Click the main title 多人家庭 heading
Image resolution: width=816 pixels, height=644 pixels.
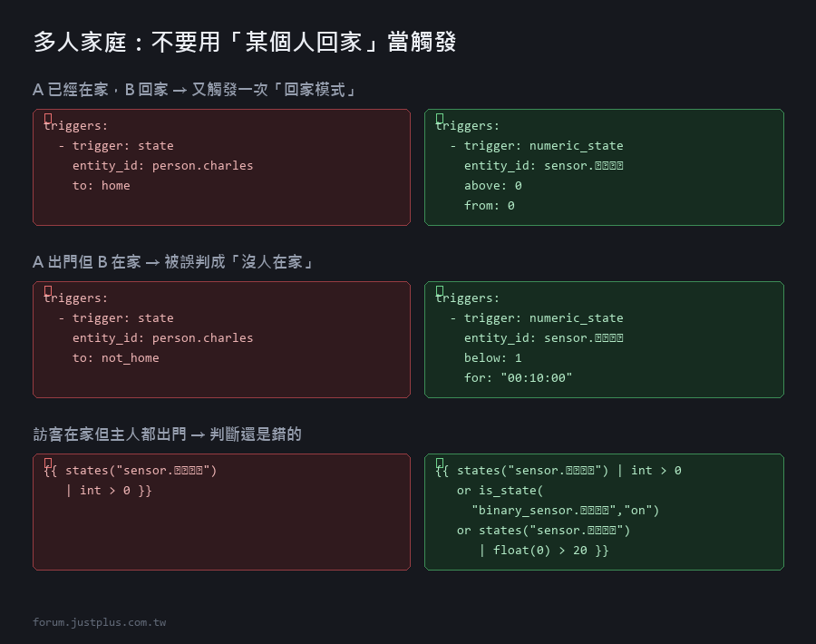click(x=245, y=42)
